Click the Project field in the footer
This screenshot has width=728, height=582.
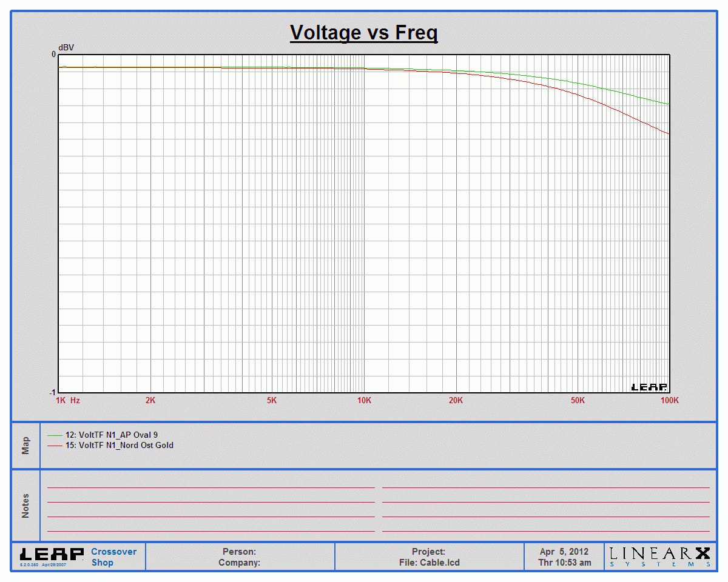coord(428,552)
